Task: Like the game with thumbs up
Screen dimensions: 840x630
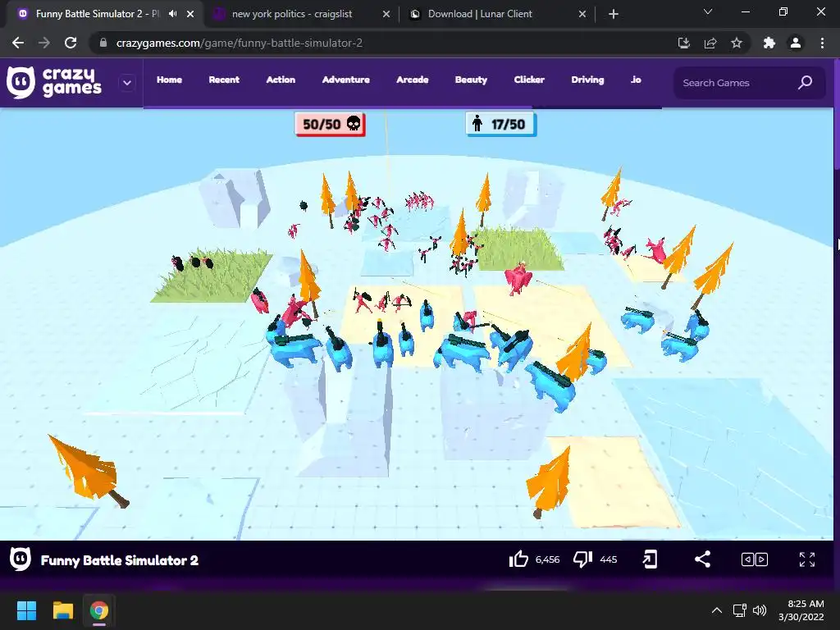Action: [x=518, y=559]
